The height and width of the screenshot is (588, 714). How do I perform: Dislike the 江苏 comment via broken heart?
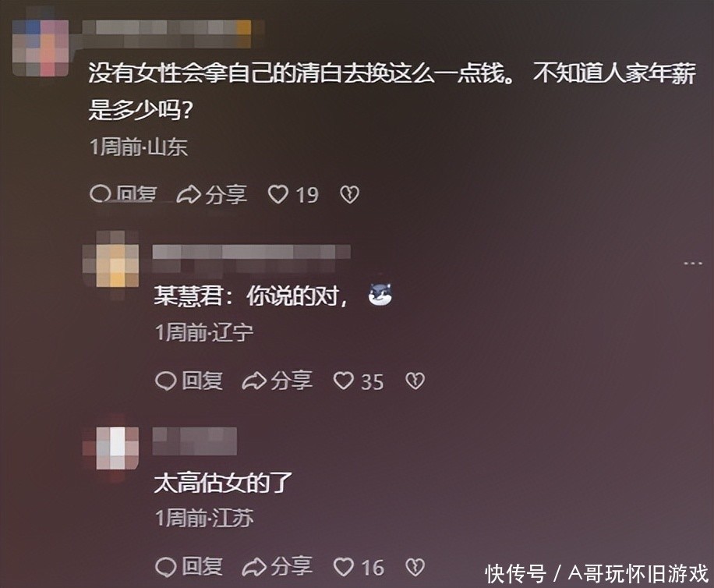pos(415,567)
